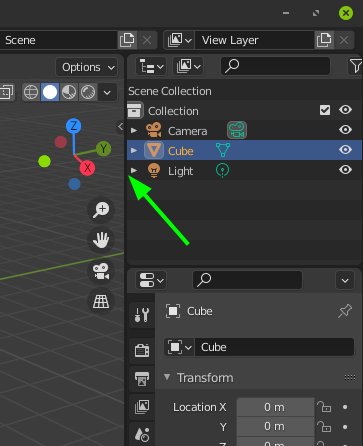Viewport: 363px width, 446px height.
Task: Open the Render properties tab
Action: [142, 350]
